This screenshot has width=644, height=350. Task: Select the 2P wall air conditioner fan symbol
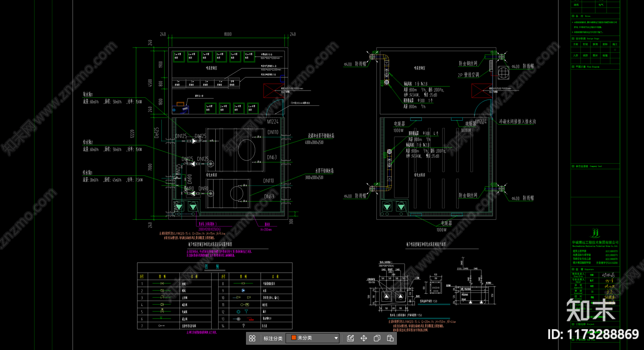tap(504, 73)
